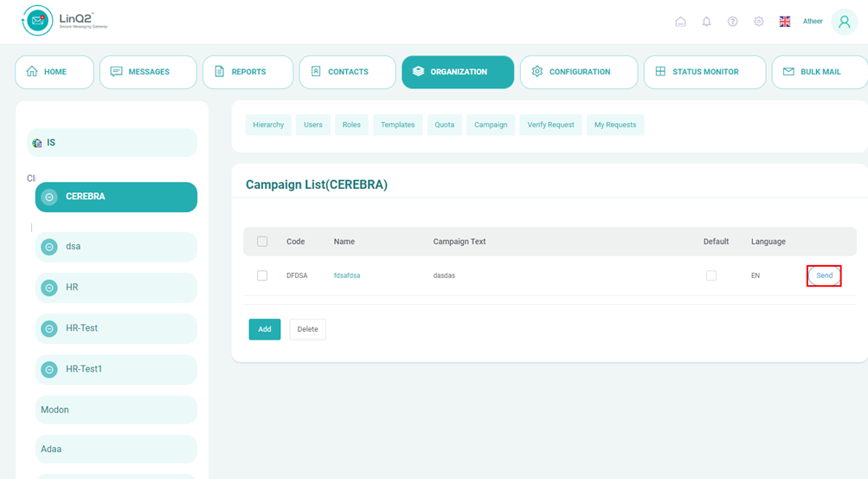Click the Code column header
The height and width of the screenshot is (479, 868).
(x=296, y=242)
